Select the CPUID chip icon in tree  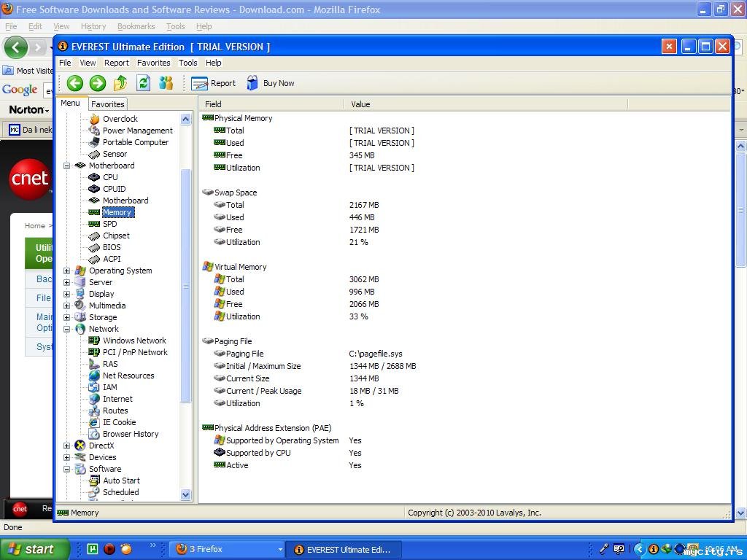94,189
